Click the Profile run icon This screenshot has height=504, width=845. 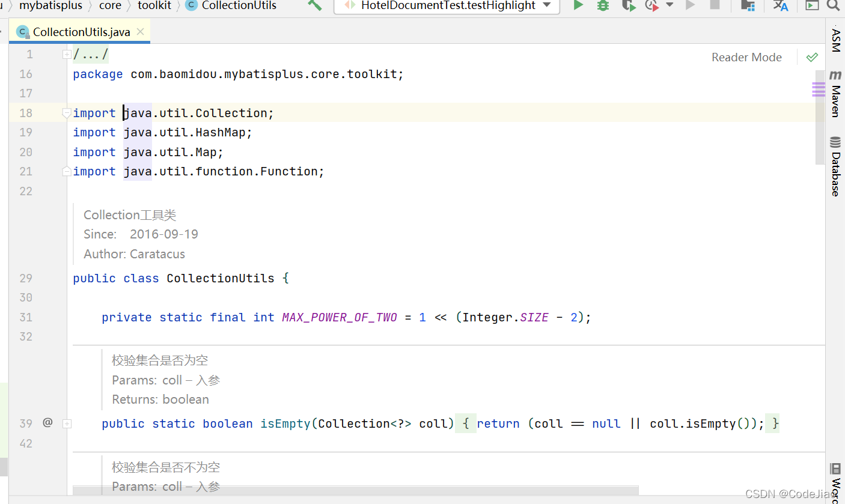click(652, 5)
